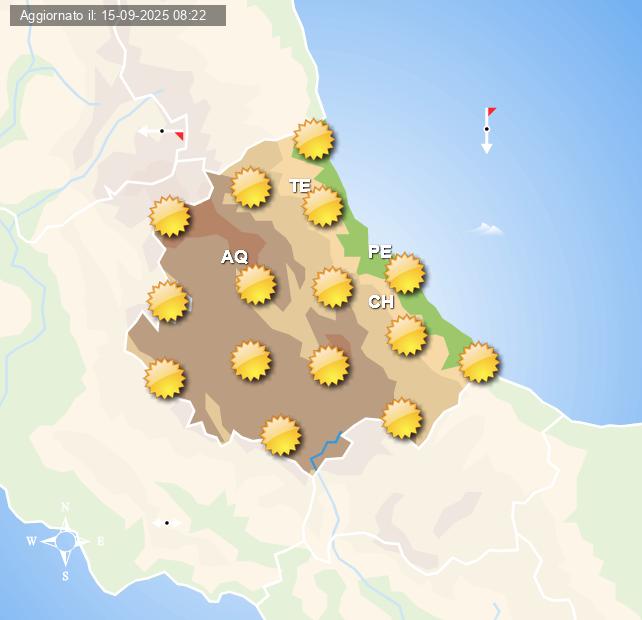Screen dimensions: 642x620
Task: Click the sun icon directly below the CH label
Action: tap(407, 335)
